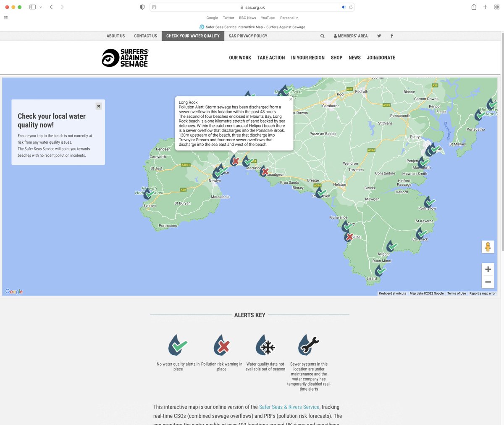Open the MEMBERS' AREA link
This screenshot has height=425, width=504.
pos(351,36)
